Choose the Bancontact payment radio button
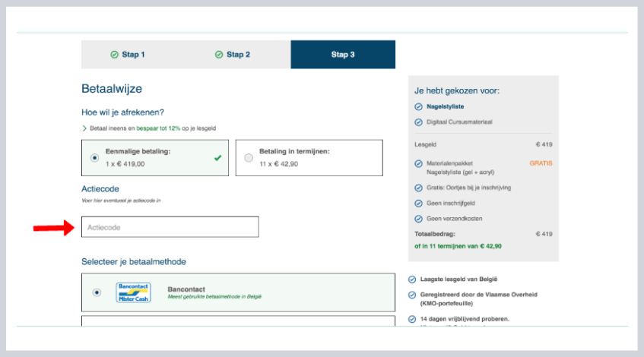644x357 pixels. click(96, 292)
